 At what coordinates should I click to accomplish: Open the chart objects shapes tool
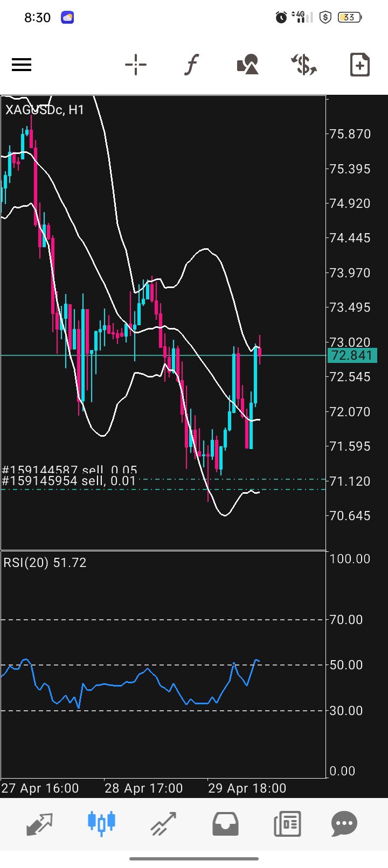[248, 65]
